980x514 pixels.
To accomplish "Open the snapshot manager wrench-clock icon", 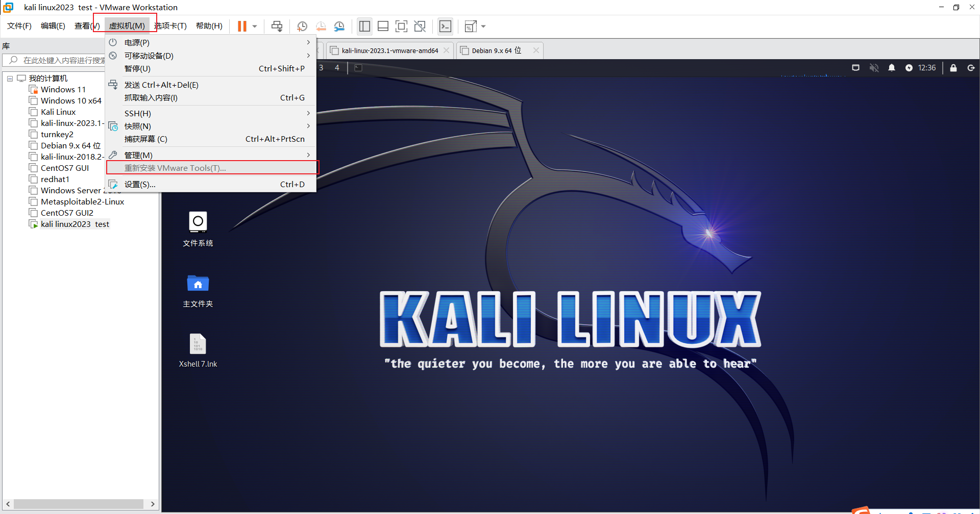I will 339,26.
